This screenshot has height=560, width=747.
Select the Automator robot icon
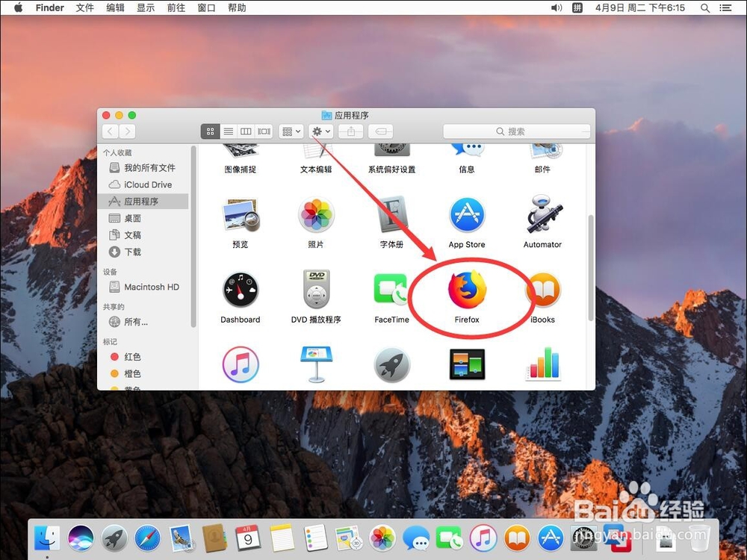tap(542, 214)
